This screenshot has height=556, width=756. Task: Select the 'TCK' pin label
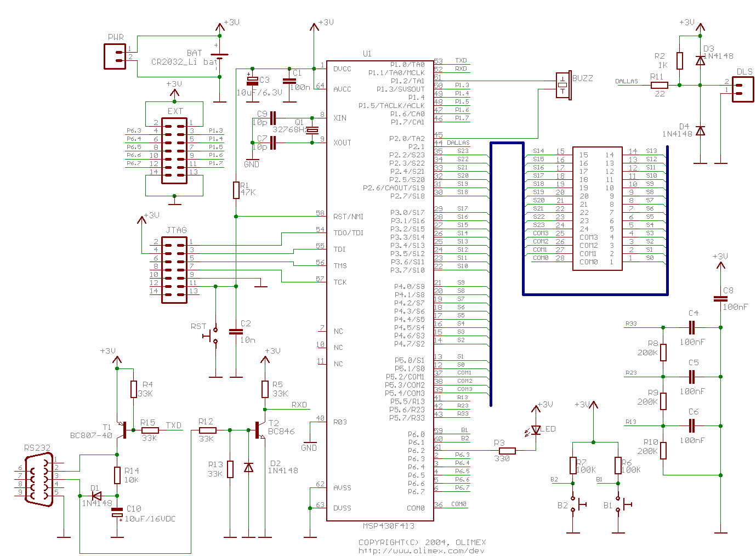coord(340,282)
